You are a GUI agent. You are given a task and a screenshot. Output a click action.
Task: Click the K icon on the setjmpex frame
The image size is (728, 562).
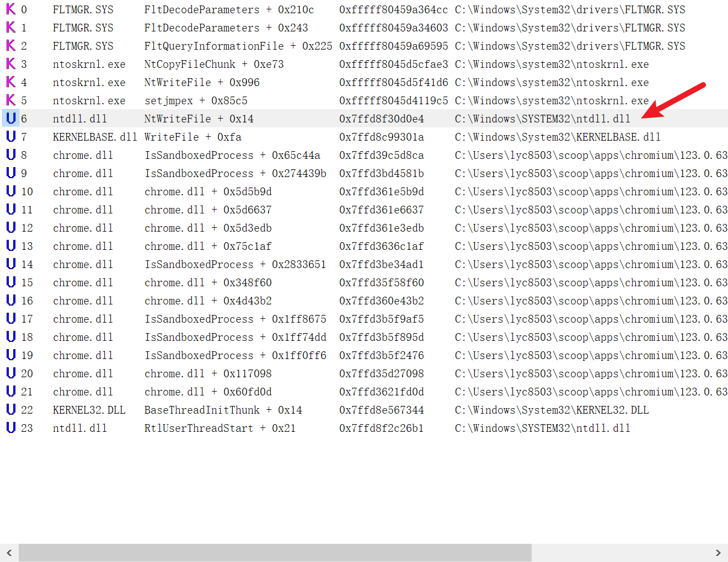point(11,100)
